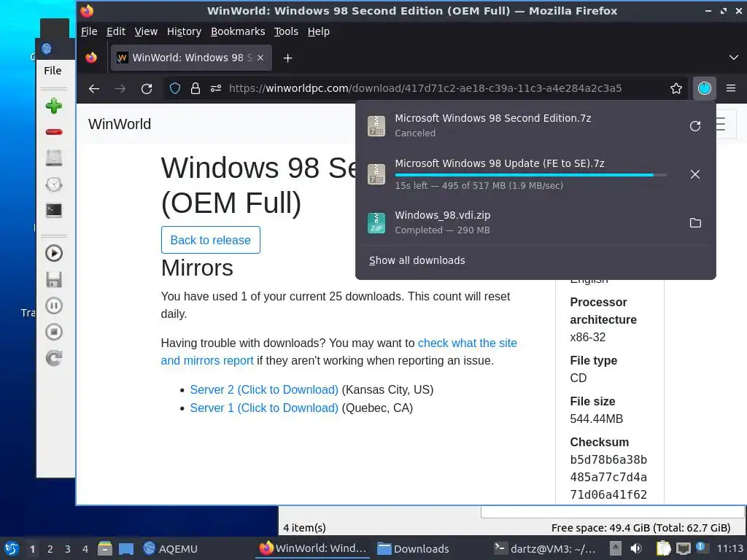The width and height of the screenshot is (747, 560).
Task: Open Firefox hamburger application menu
Action: tap(731, 88)
